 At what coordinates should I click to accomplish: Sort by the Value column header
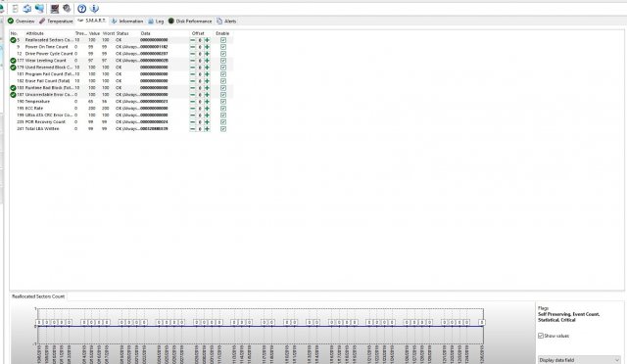coord(94,33)
